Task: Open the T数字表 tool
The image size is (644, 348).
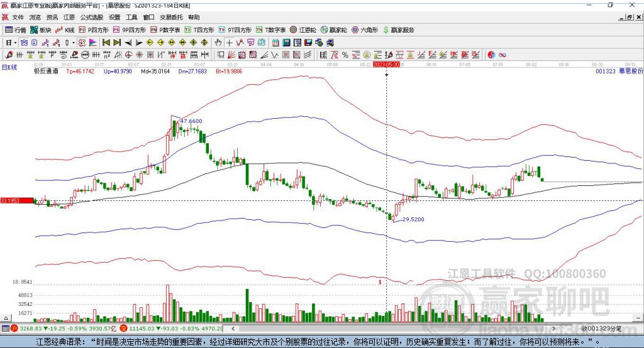Action: pyautogui.click(x=270, y=30)
